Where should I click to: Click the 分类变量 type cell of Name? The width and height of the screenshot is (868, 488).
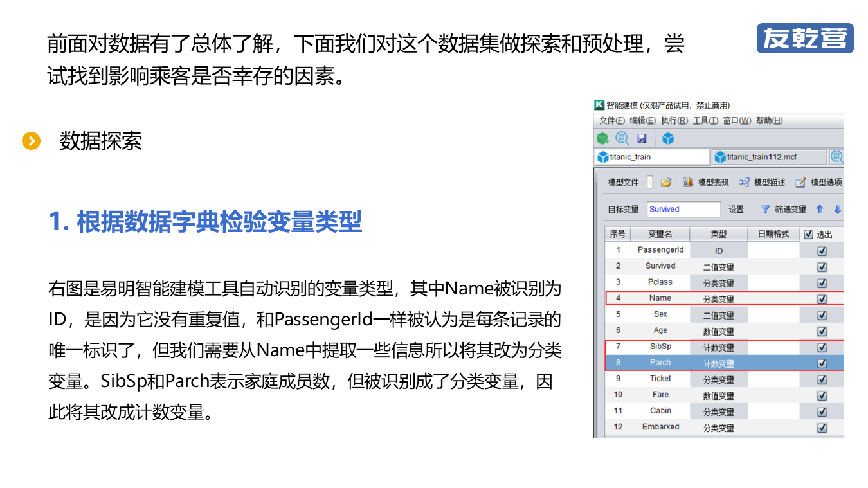coord(718,299)
